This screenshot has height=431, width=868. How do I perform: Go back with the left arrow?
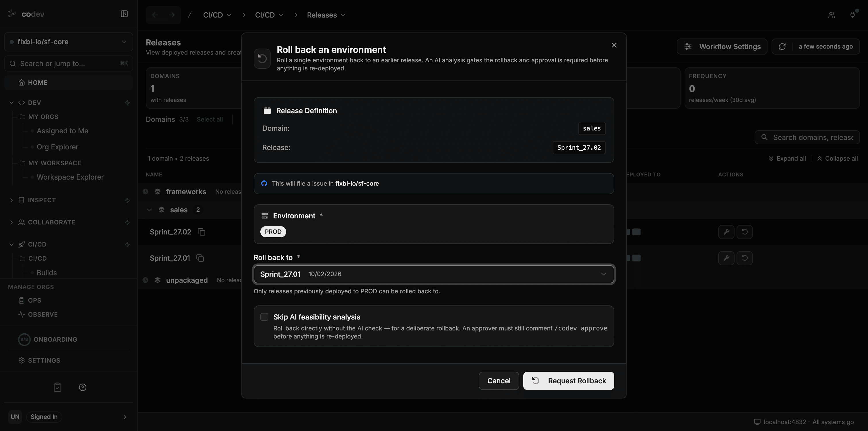(155, 15)
